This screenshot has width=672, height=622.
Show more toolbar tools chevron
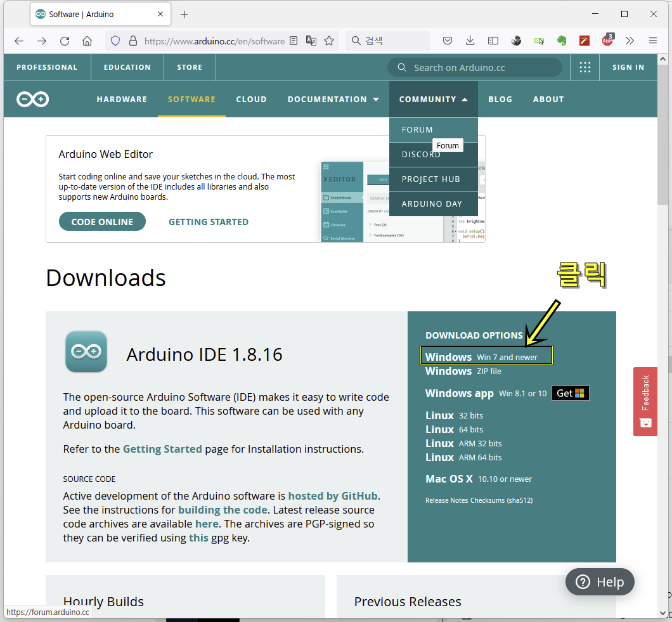630,41
